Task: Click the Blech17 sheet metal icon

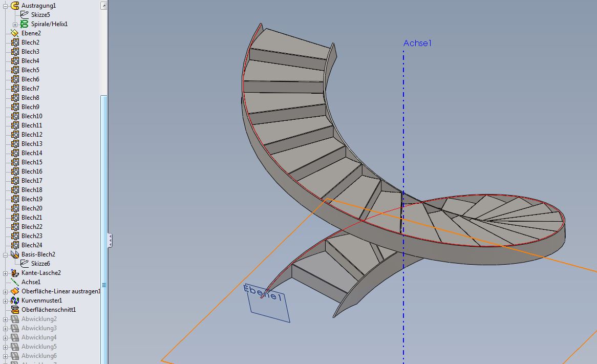Action: click(15, 181)
